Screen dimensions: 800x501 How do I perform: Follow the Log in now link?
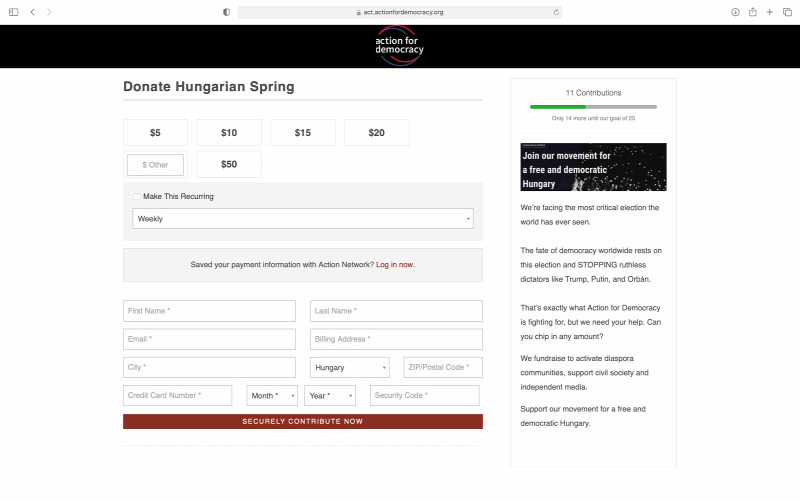394,265
